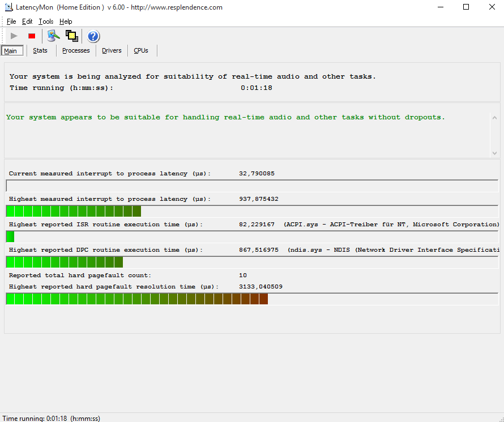
Task: Open help via the blue question mark icon
Action: pos(93,37)
